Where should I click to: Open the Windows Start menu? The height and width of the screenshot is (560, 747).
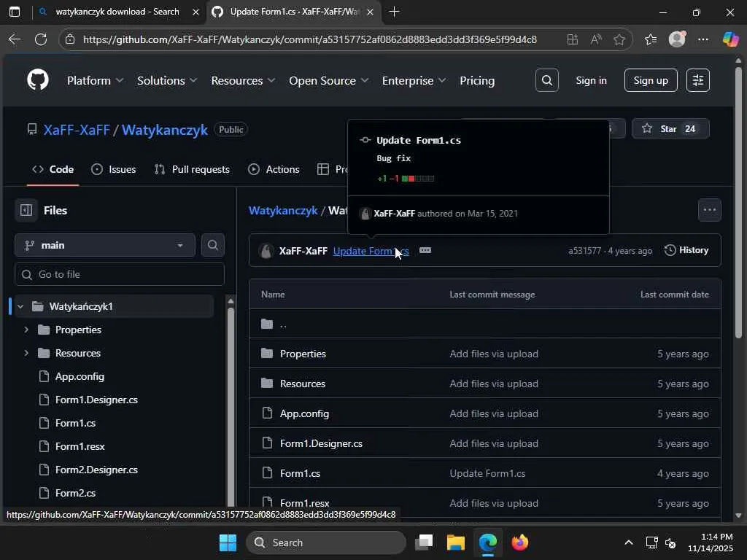click(228, 542)
